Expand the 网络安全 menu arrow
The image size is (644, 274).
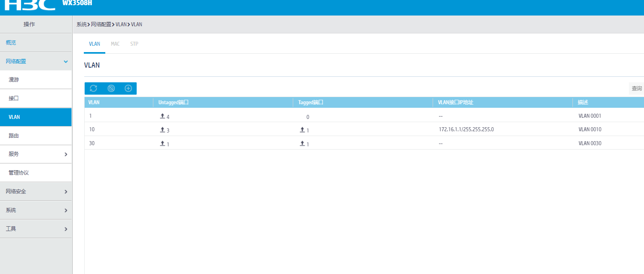(66, 192)
